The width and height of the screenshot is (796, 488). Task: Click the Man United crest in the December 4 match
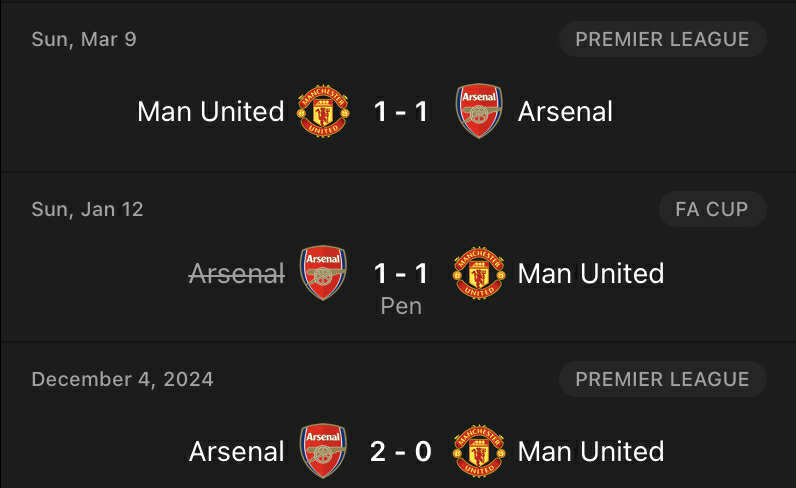479,451
